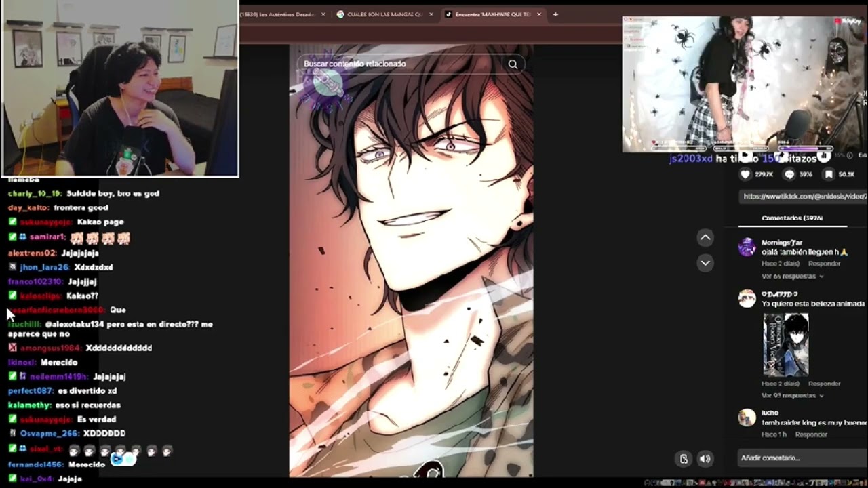Expand Ver 93 respuestas under DAVID comment
This screenshot has width=868, height=488.
click(x=792, y=395)
